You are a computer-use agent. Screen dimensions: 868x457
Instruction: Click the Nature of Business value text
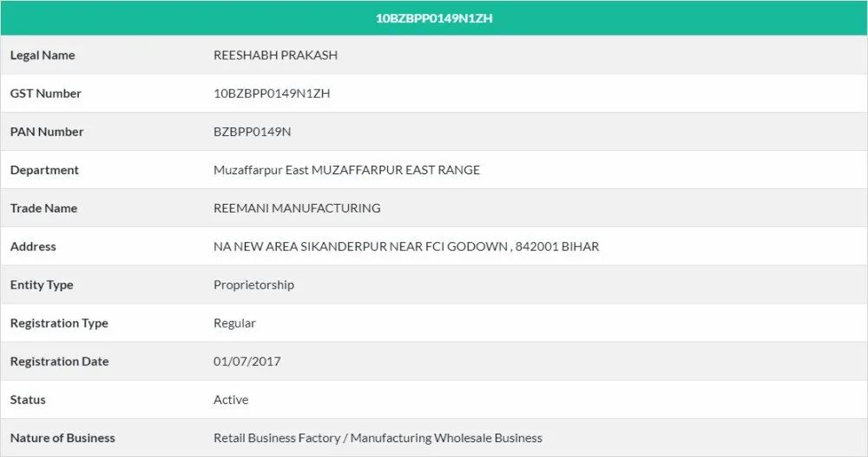(378, 438)
